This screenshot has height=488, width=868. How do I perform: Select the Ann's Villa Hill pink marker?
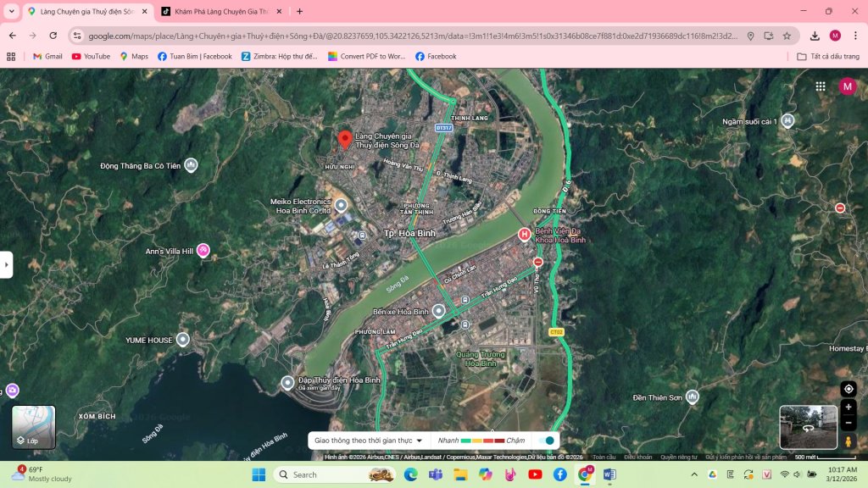point(203,251)
